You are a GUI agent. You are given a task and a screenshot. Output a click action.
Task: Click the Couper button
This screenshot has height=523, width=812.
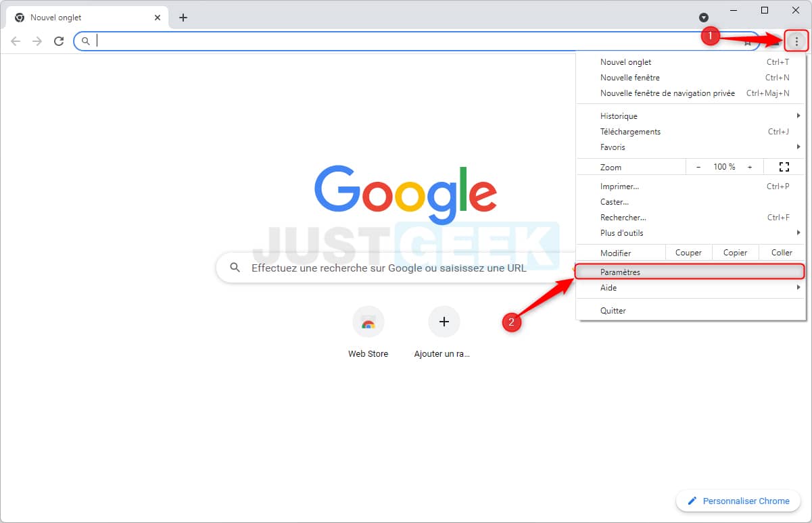click(688, 253)
